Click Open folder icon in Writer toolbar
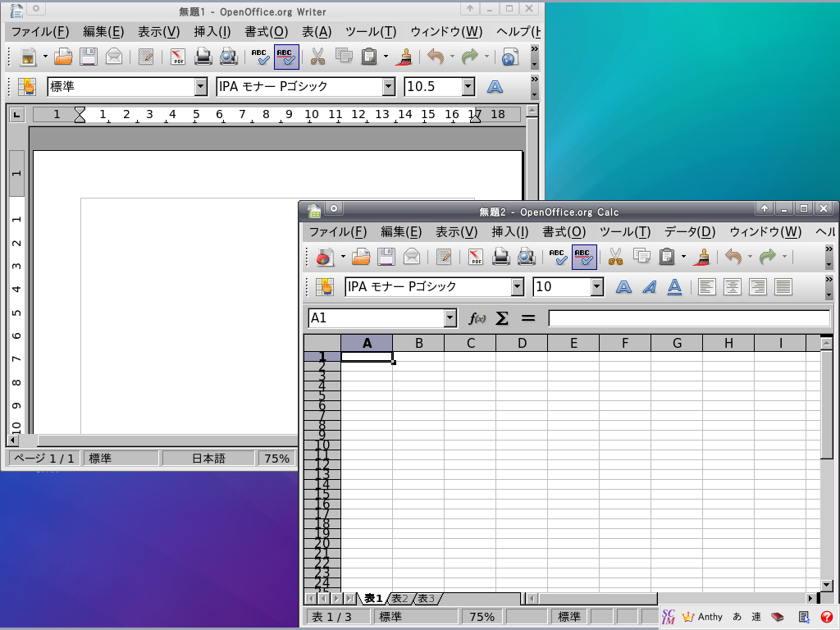The height and width of the screenshot is (630, 840). click(62, 57)
